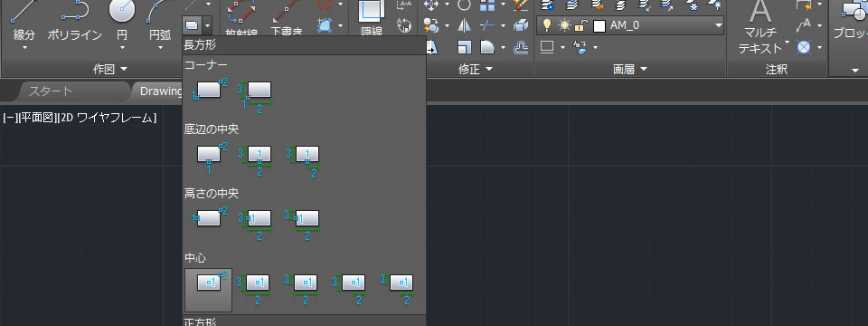Expand the Draw (作図) panel

(109, 69)
